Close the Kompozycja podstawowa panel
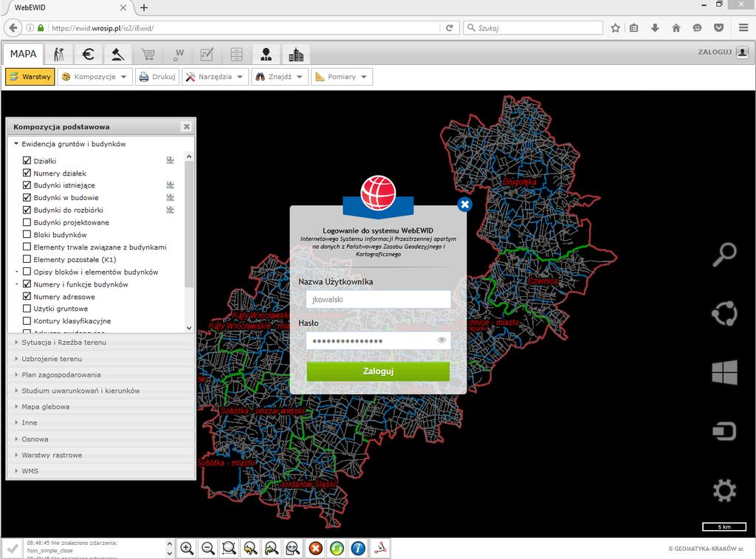Image resolution: width=756 pixels, height=559 pixels. pyautogui.click(x=187, y=127)
